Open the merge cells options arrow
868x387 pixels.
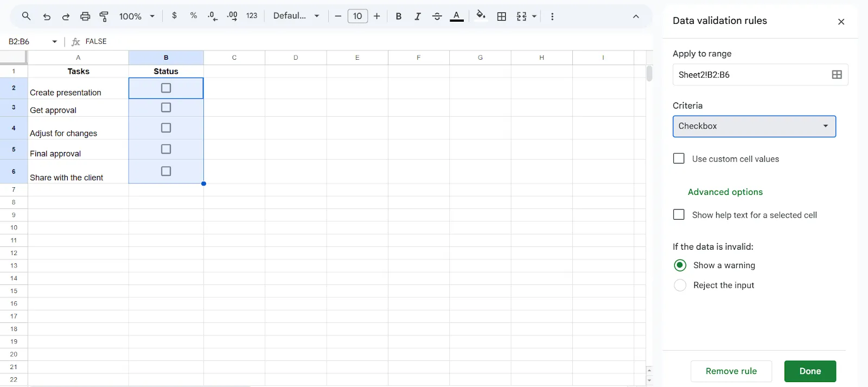(x=534, y=16)
